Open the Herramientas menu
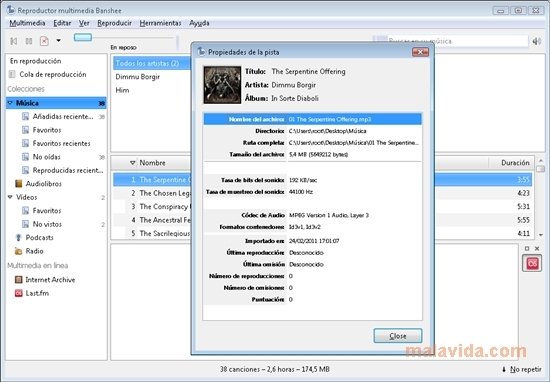 click(160, 23)
